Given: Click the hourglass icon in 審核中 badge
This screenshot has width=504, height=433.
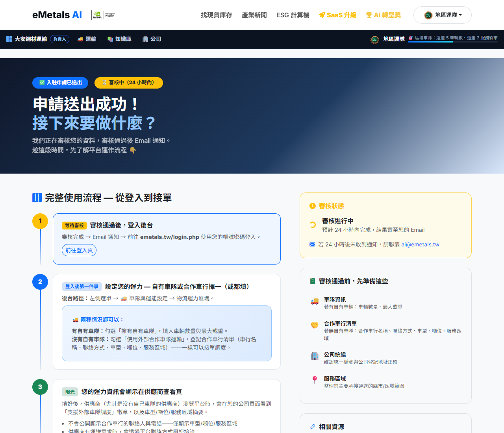Looking at the screenshot, I should 104,83.
